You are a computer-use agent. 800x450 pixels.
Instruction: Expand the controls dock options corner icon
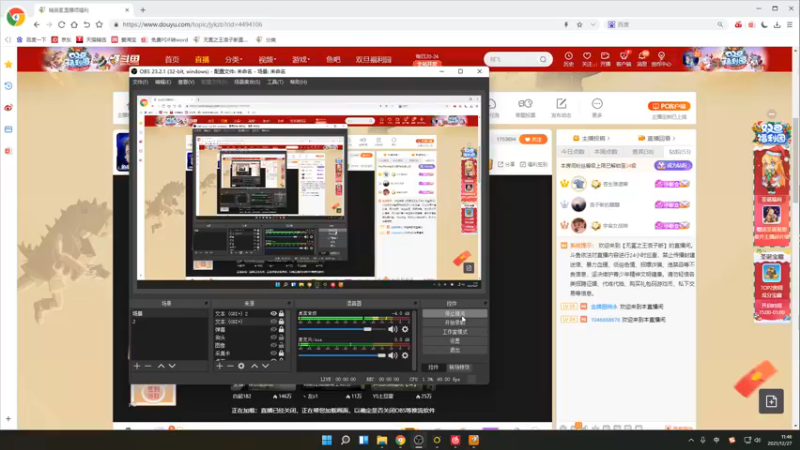click(x=485, y=303)
